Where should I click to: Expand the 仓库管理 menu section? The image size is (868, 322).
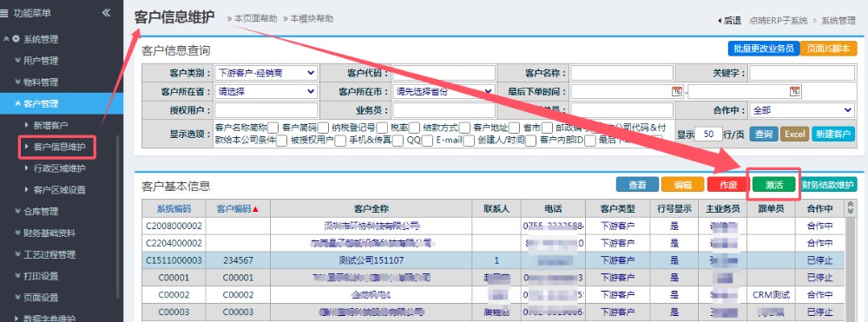[41, 212]
